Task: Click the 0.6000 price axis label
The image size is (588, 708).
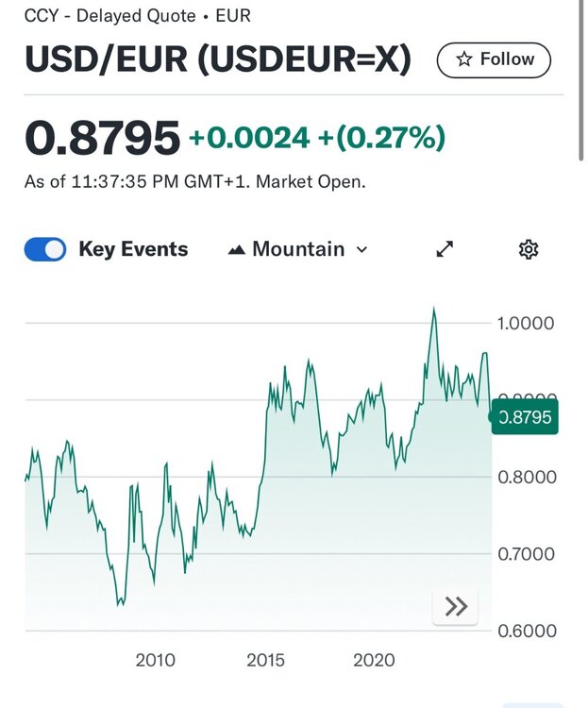Action: click(527, 631)
